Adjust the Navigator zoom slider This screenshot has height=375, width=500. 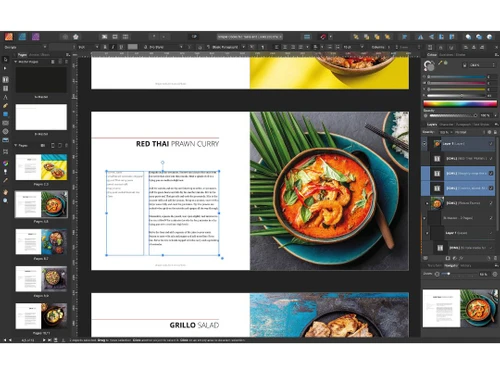[x=460, y=274]
